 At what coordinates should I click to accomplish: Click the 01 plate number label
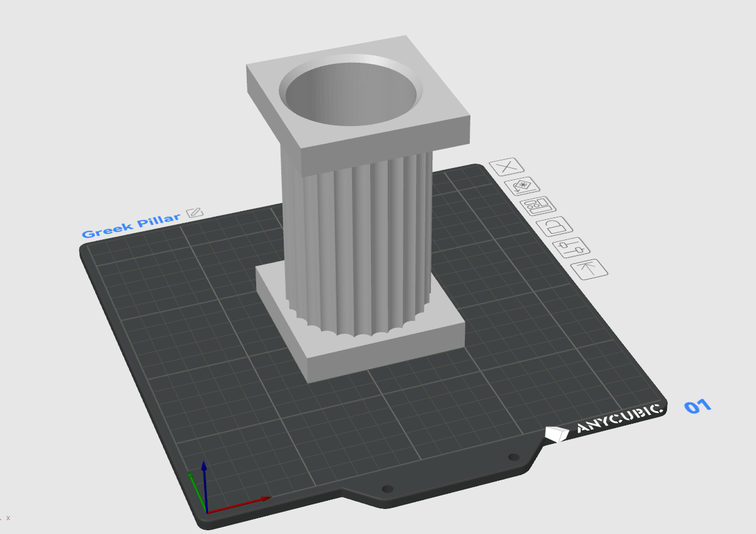[698, 406]
